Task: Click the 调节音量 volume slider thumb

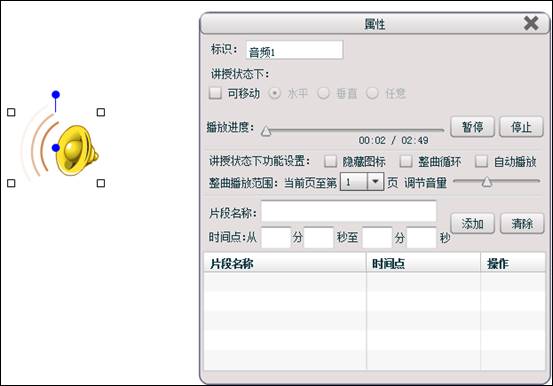Action: click(x=487, y=182)
